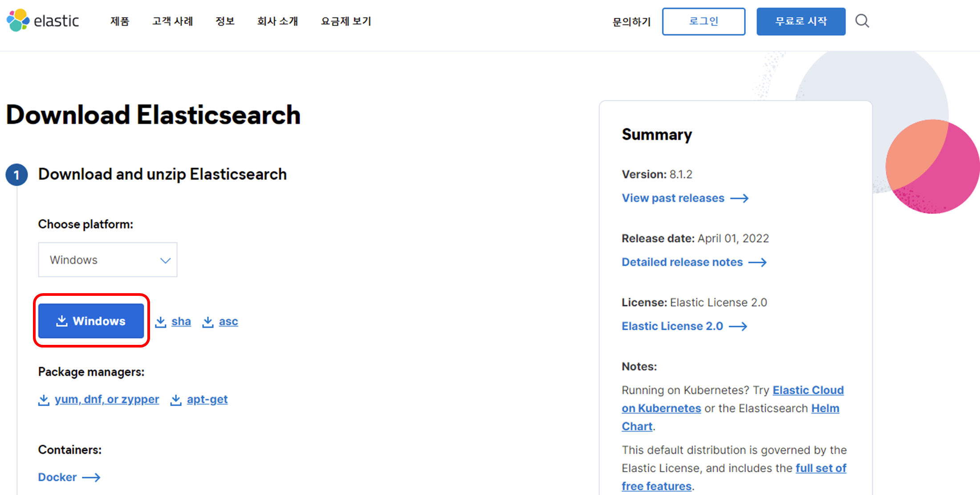Image resolution: width=980 pixels, height=495 pixels.
Task: Open the sha checksum link
Action: point(181,322)
